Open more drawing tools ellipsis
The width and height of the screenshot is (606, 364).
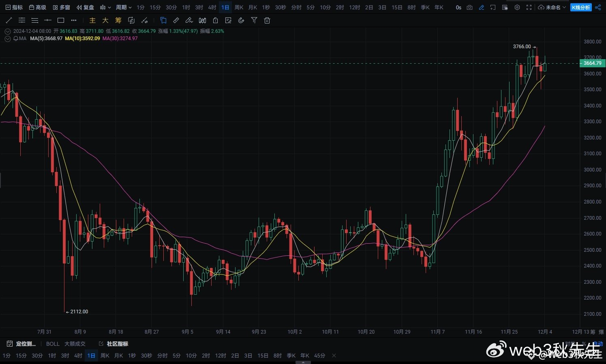[73, 20]
